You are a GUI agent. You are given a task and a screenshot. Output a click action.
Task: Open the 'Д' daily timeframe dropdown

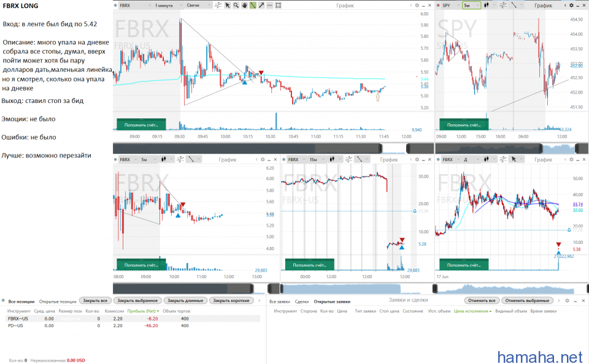[471, 159]
